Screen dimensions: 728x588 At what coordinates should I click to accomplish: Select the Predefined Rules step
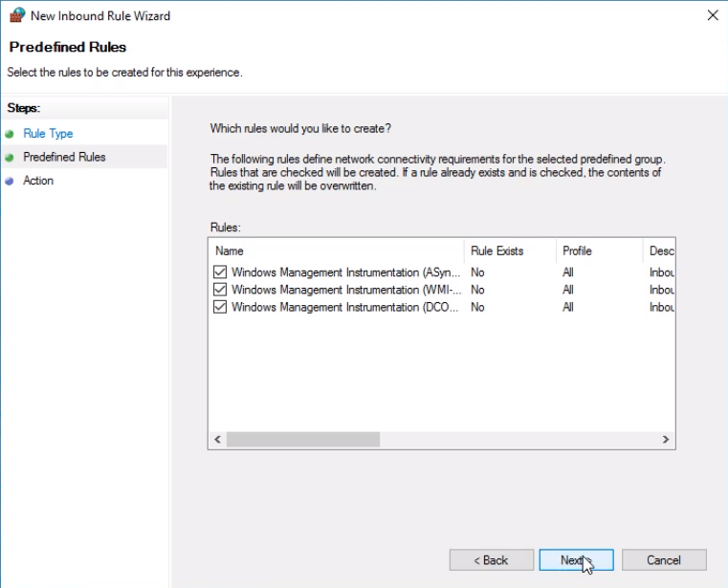(x=64, y=157)
